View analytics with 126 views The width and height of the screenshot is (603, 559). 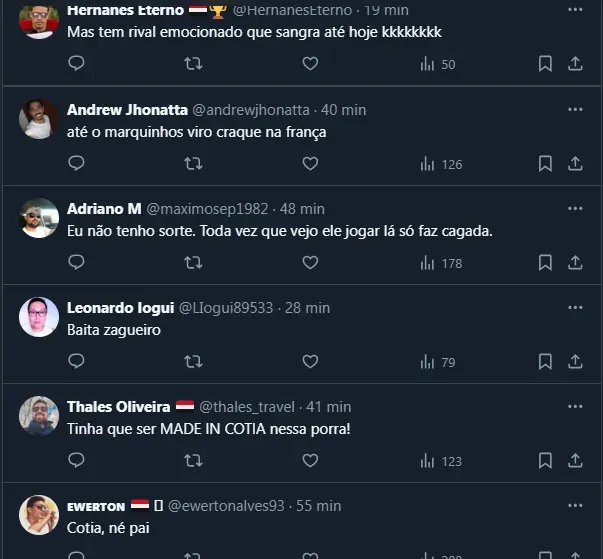pos(441,164)
